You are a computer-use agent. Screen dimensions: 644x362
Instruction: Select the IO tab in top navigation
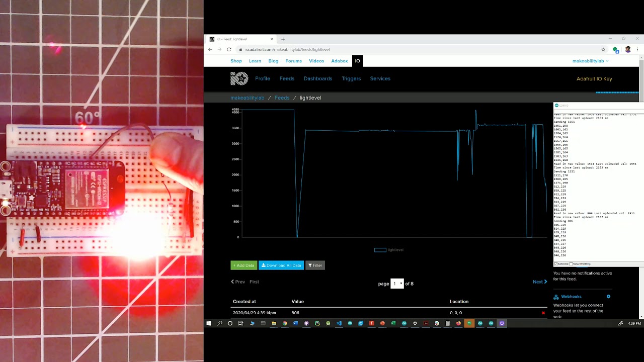pyautogui.click(x=357, y=61)
